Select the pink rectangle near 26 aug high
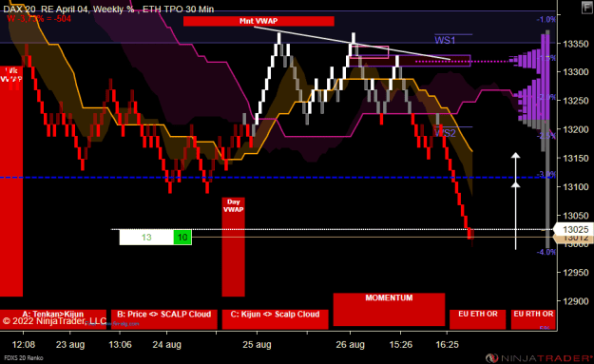The height and width of the screenshot is (364, 594). (370, 52)
